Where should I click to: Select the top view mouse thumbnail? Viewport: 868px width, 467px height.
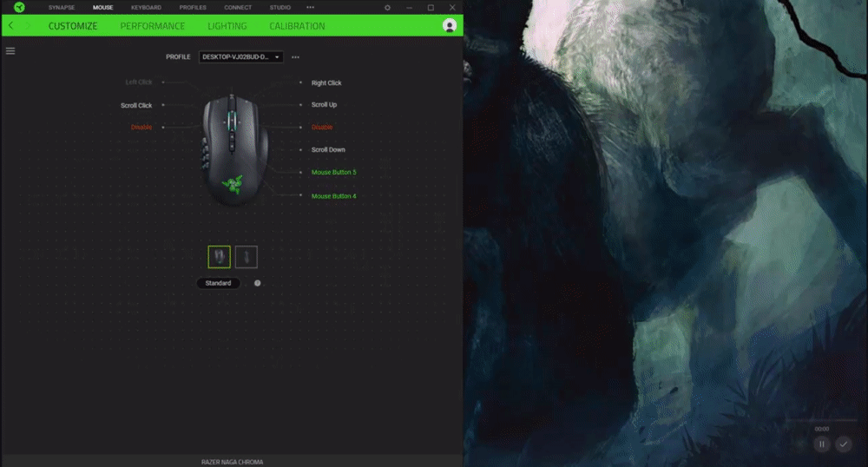(x=220, y=257)
